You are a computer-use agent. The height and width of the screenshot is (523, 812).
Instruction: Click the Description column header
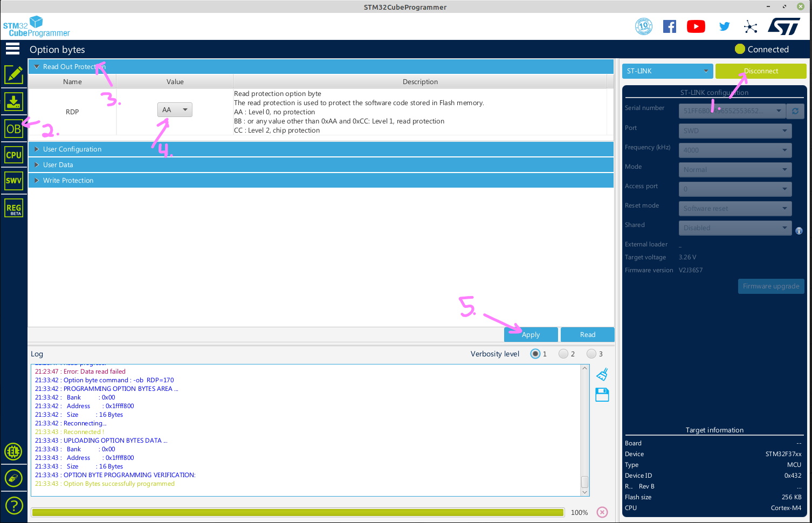[420, 82]
